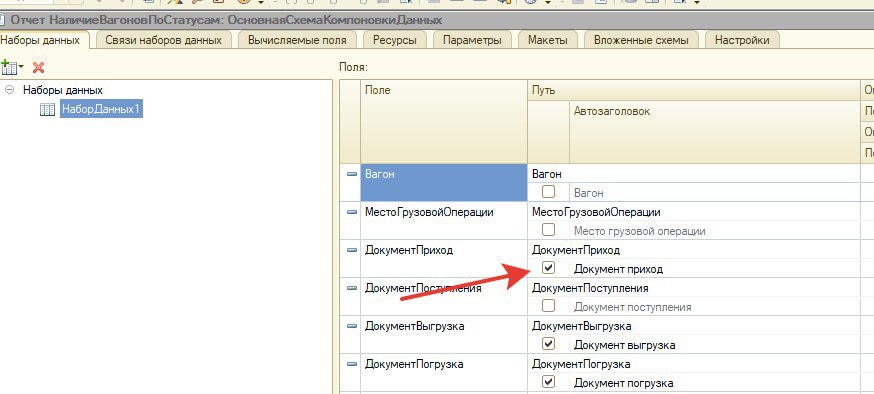Collapse the Вагон field row
874x394 pixels.
pos(351,174)
